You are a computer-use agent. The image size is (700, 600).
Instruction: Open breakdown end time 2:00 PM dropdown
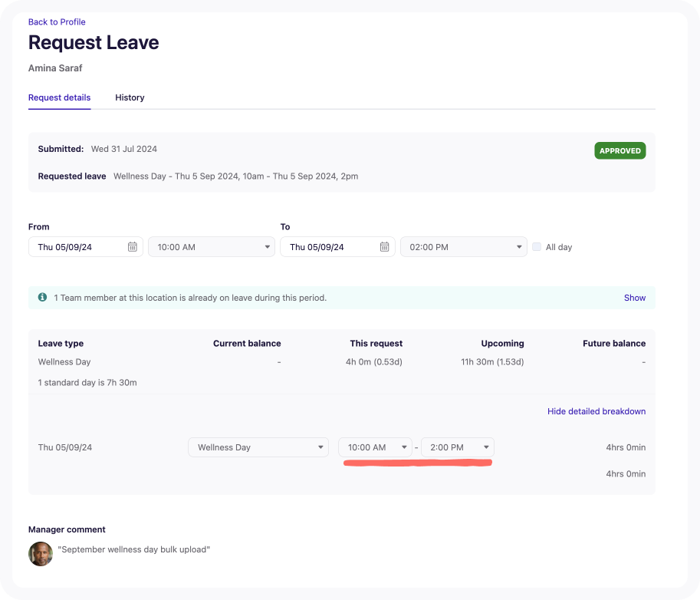(458, 447)
